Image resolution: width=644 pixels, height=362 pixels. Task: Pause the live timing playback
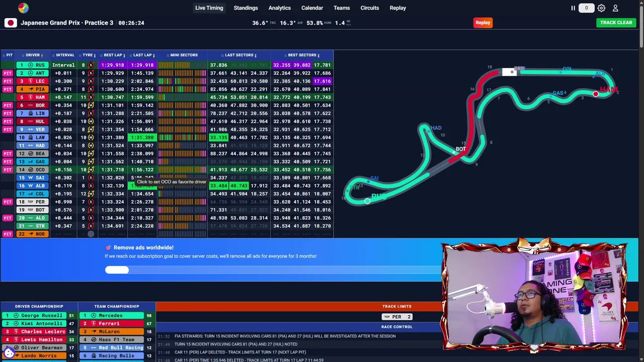[573, 8]
